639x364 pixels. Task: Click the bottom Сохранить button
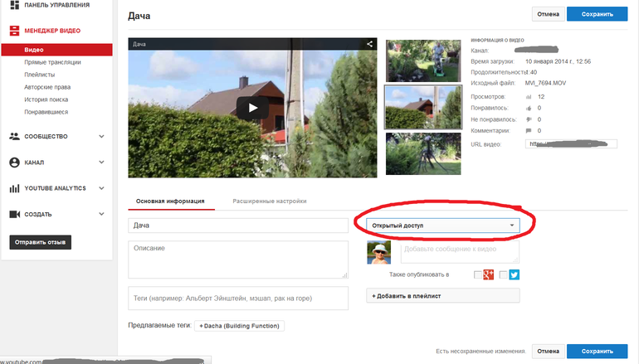pyautogui.click(x=597, y=351)
